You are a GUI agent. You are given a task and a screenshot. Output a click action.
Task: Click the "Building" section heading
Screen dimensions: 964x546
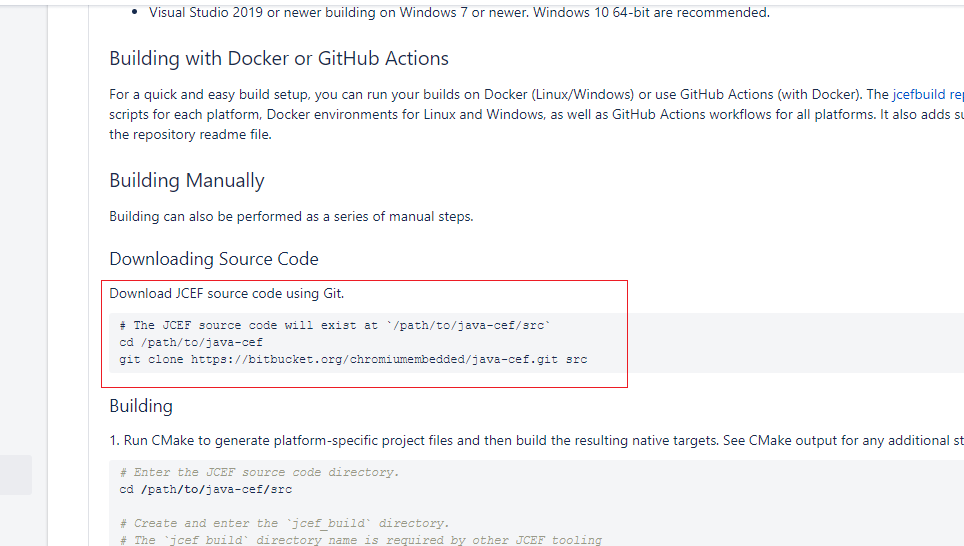pos(141,406)
